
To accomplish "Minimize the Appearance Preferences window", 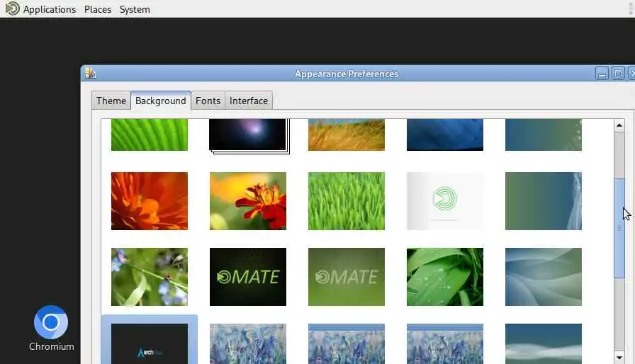I will tap(602, 74).
